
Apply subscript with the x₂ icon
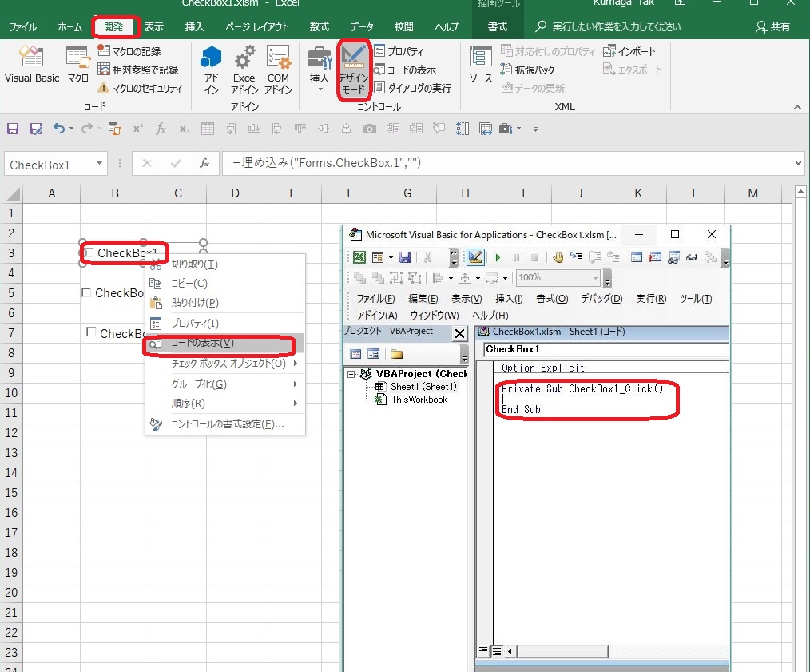(184, 128)
